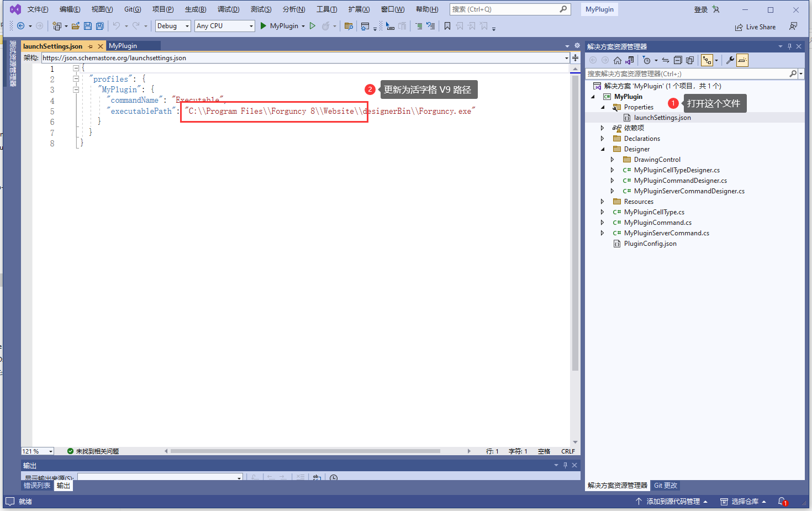Click the bookmark icon in the toolbar

[447, 26]
